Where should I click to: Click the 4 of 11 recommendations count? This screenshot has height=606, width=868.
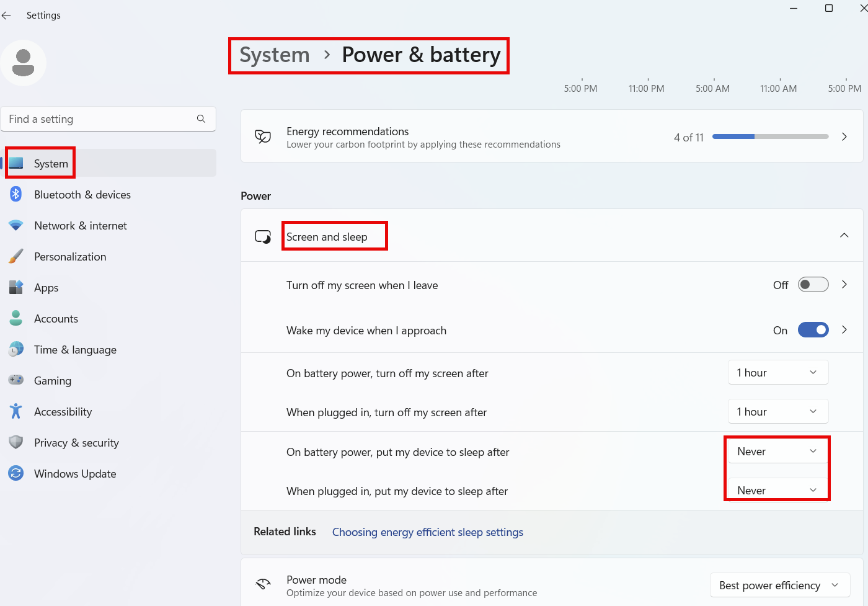(x=689, y=138)
